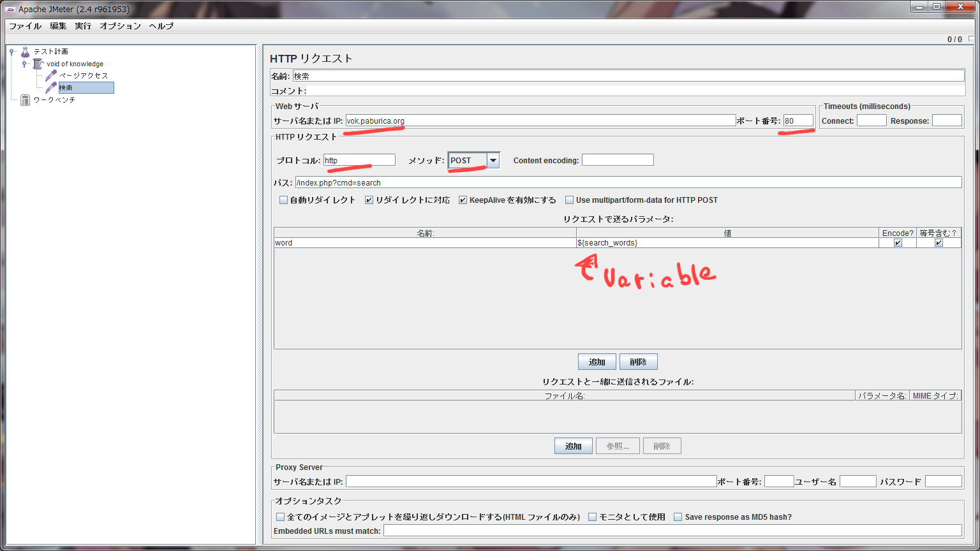Click the test plan flask icon
This screenshot has height=551, width=980.
click(25, 52)
